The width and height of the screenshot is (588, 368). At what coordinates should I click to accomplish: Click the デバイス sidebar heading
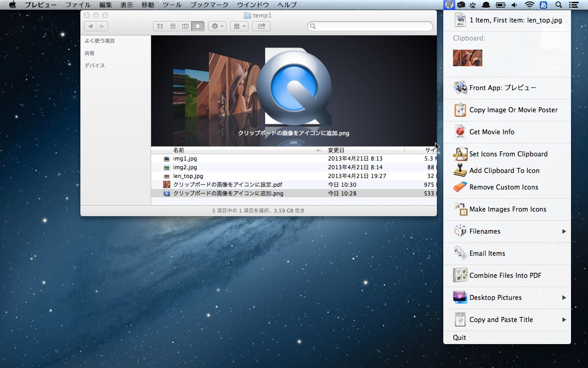[x=95, y=66]
